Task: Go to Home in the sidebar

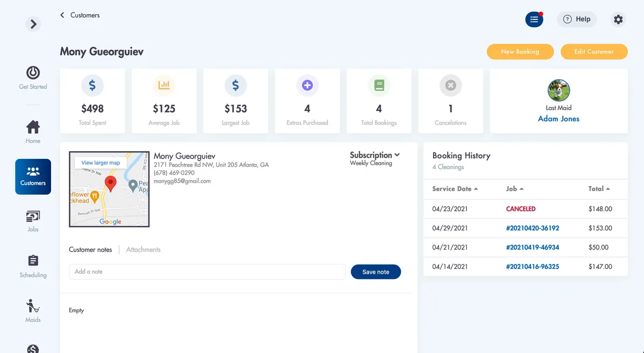Action: [33, 128]
